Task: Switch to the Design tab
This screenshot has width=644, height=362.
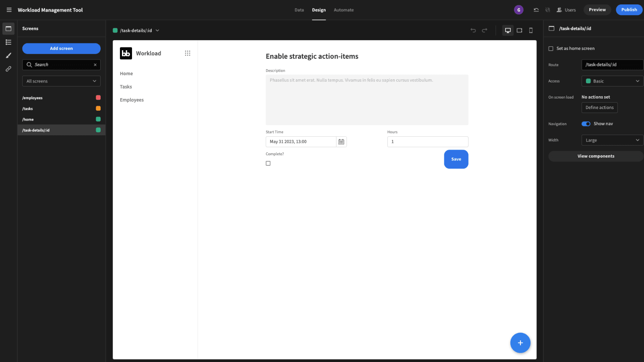Action: 319,10
